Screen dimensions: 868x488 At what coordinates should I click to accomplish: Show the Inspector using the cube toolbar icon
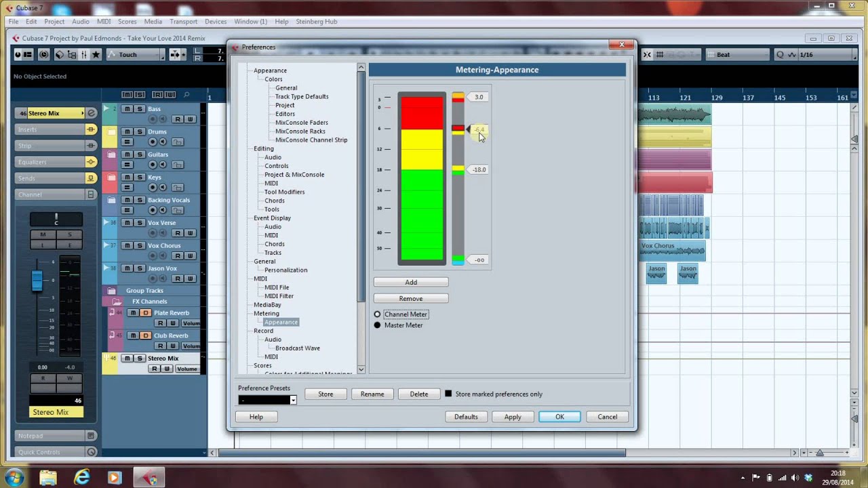60,54
